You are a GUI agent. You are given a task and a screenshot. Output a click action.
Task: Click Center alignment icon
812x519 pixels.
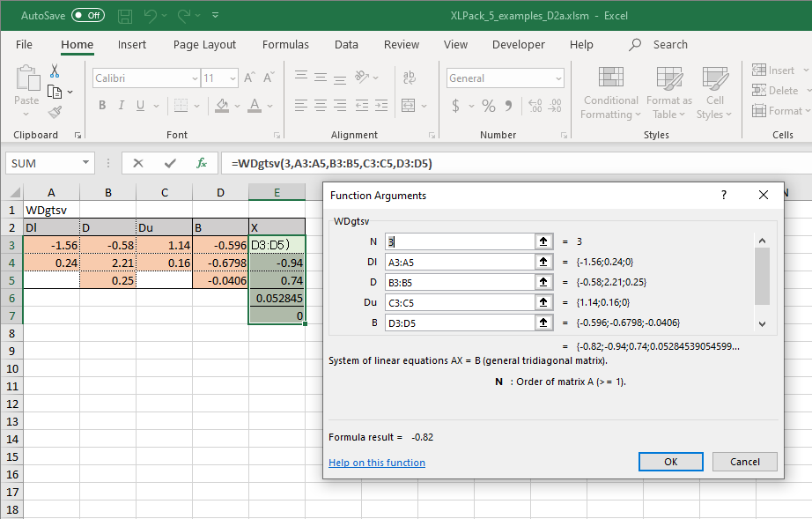[x=321, y=106]
